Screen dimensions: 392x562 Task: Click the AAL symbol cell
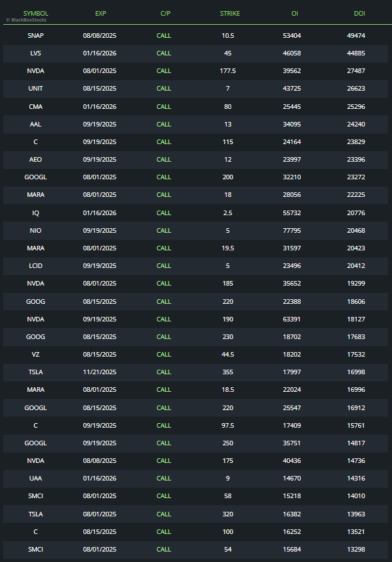coord(35,124)
